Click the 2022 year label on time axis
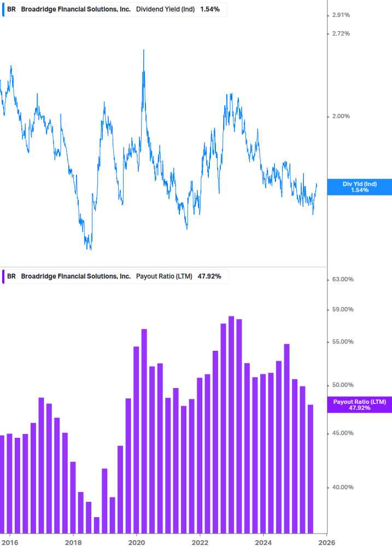This screenshot has height=550, width=392. click(200, 543)
